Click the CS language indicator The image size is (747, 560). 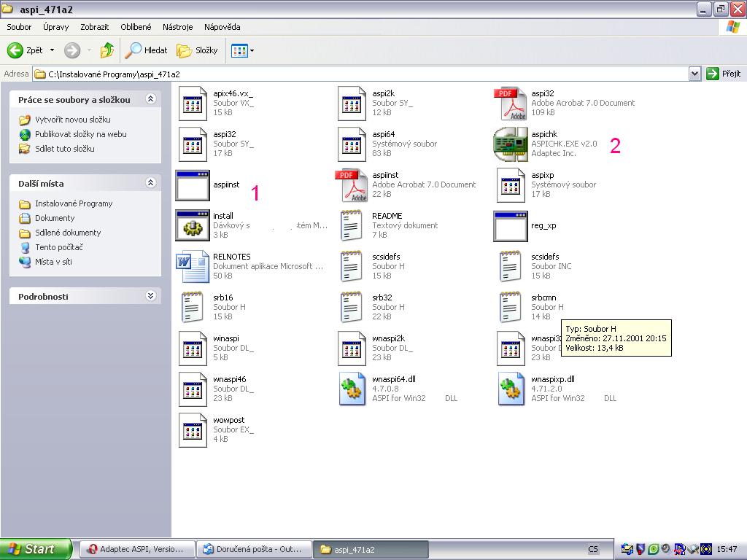[592, 549]
